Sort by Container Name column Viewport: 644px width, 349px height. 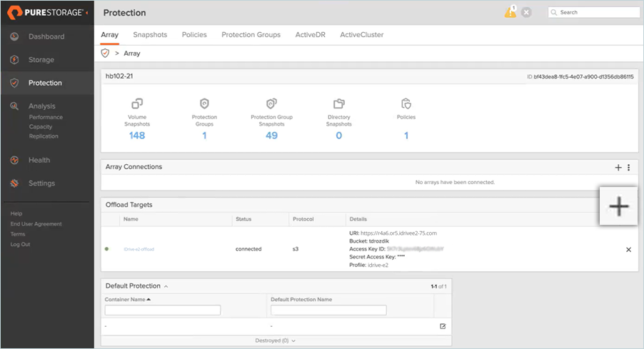[128, 299]
